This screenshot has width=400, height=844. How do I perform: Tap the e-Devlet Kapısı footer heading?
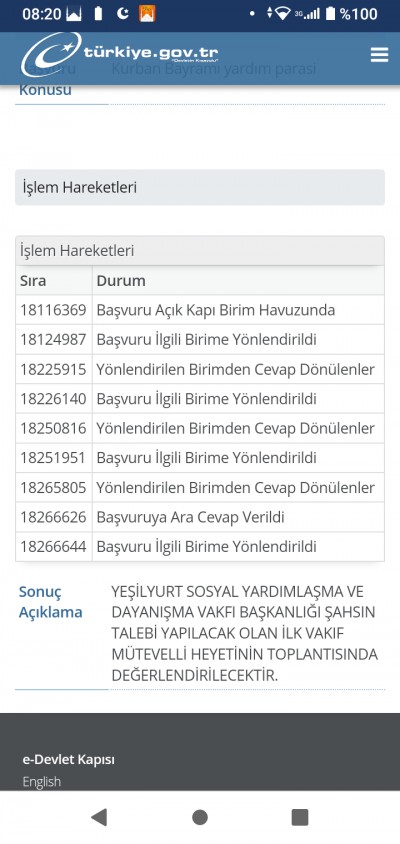68,759
